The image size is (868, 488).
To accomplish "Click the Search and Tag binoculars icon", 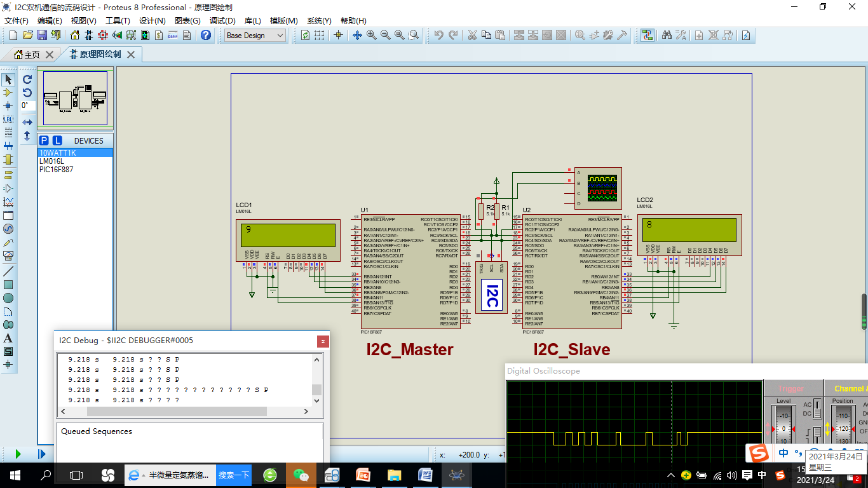I will [x=667, y=36].
